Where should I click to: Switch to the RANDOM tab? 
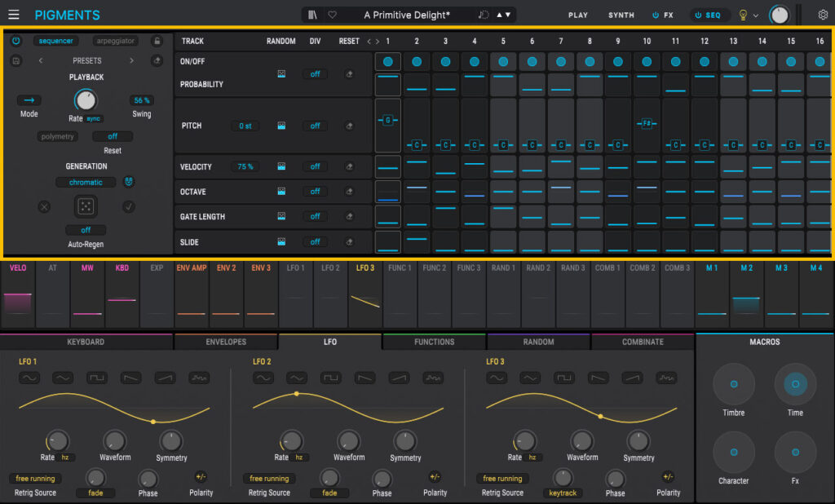coord(538,342)
